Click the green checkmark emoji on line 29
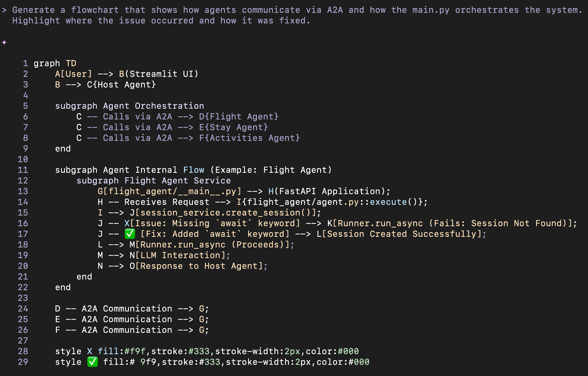588x376 pixels. (93, 362)
